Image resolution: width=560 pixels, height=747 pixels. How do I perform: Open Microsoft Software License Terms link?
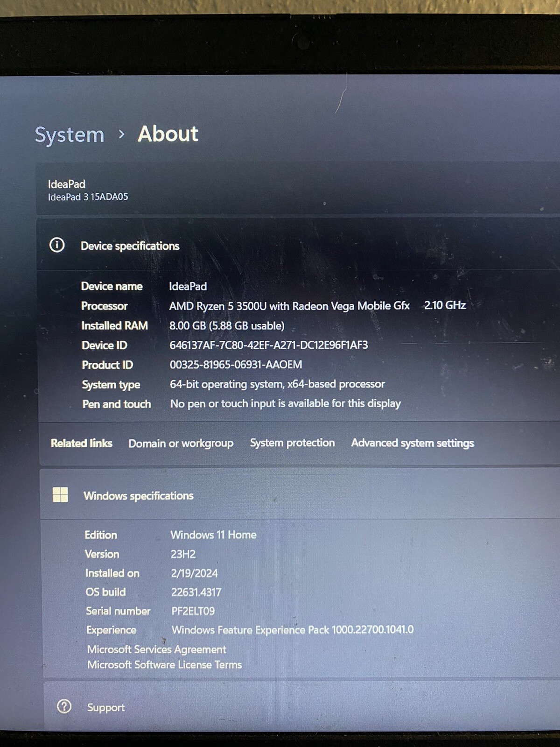pos(165,664)
